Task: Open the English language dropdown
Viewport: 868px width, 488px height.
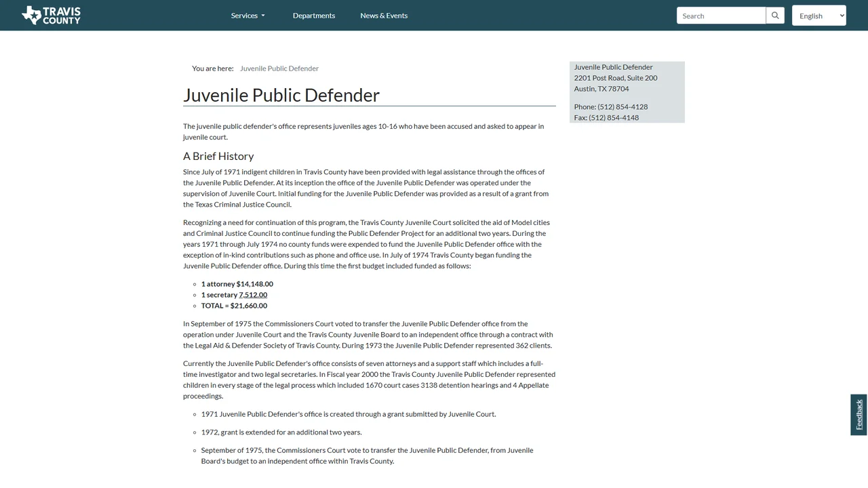Action: (x=819, y=16)
